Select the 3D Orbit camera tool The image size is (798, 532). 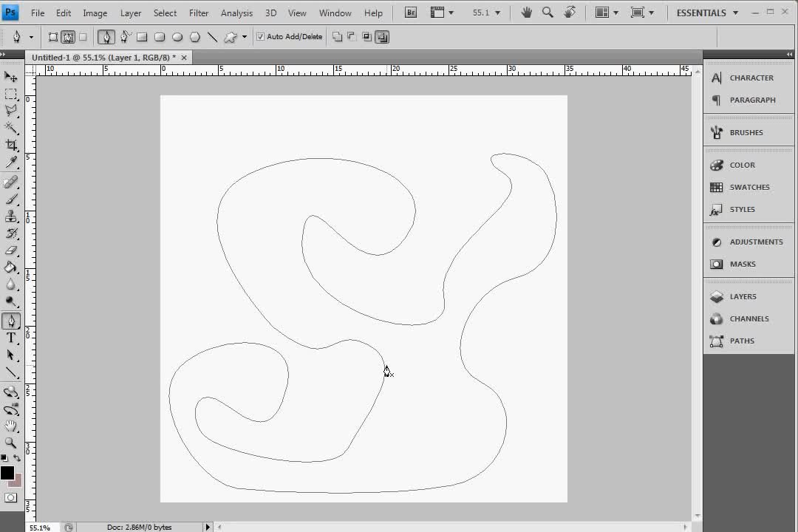pyautogui.click(x=10, y=409)
